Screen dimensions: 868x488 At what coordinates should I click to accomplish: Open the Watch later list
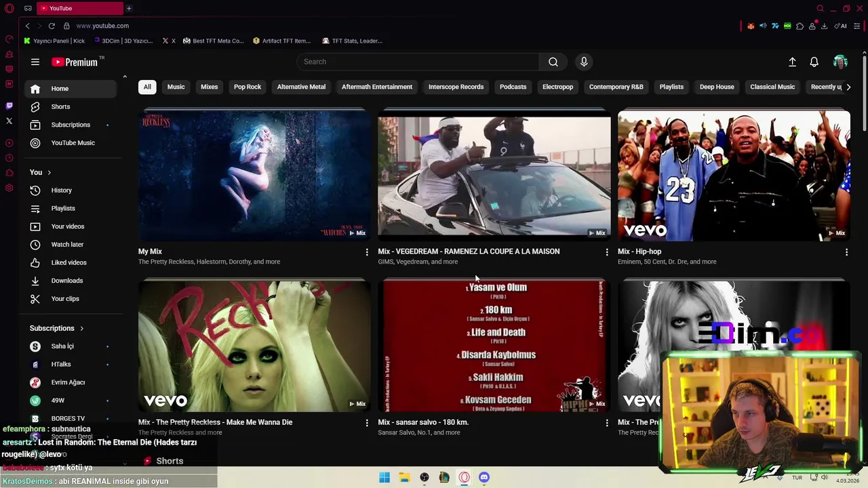pos(70,245)
